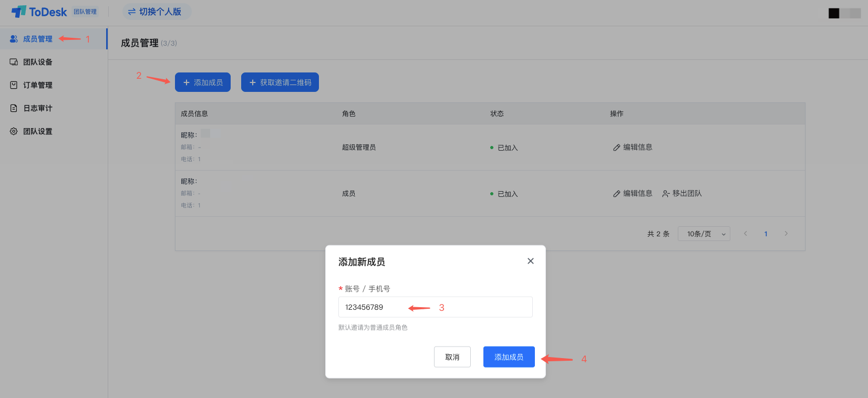Screen dimensions: 868x398
Task: Click 获取邀请二维码 button
Action: click(x=280, y=82)
